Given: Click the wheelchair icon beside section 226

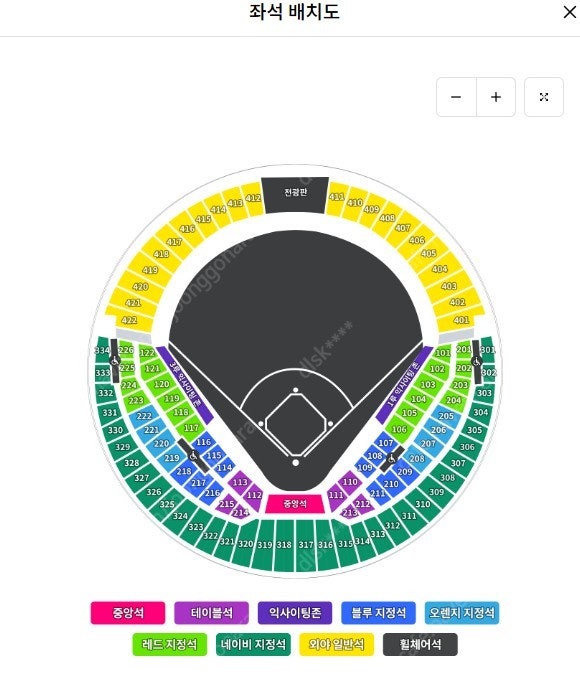Looking at the screenshot, I should [x=115, y=361].
